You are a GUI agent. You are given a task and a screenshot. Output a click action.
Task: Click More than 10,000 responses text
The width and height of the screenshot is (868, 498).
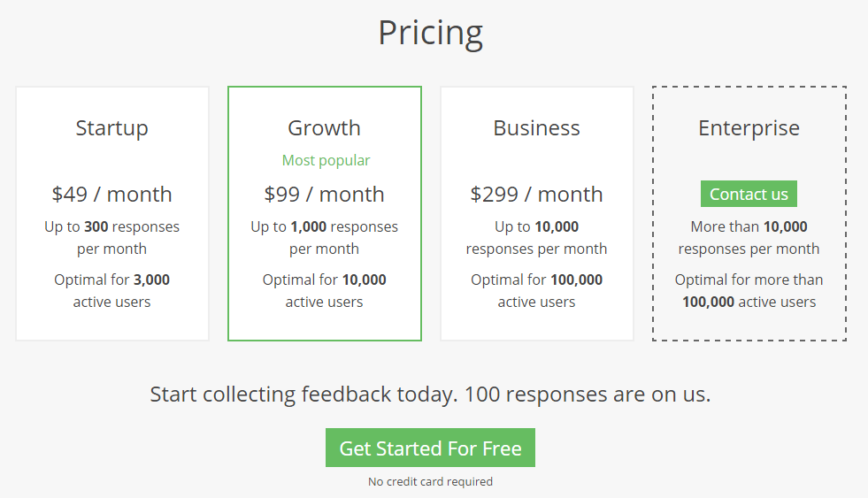(x=749, y=237)
